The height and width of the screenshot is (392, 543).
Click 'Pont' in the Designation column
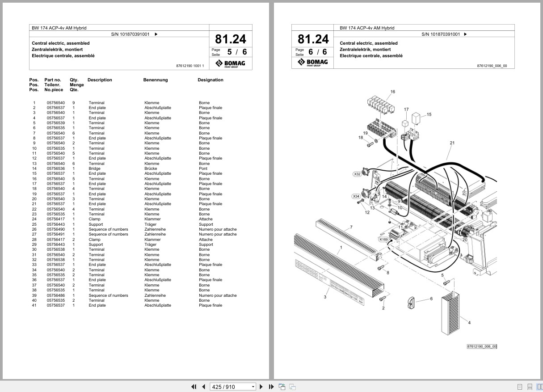click(203, 169)
